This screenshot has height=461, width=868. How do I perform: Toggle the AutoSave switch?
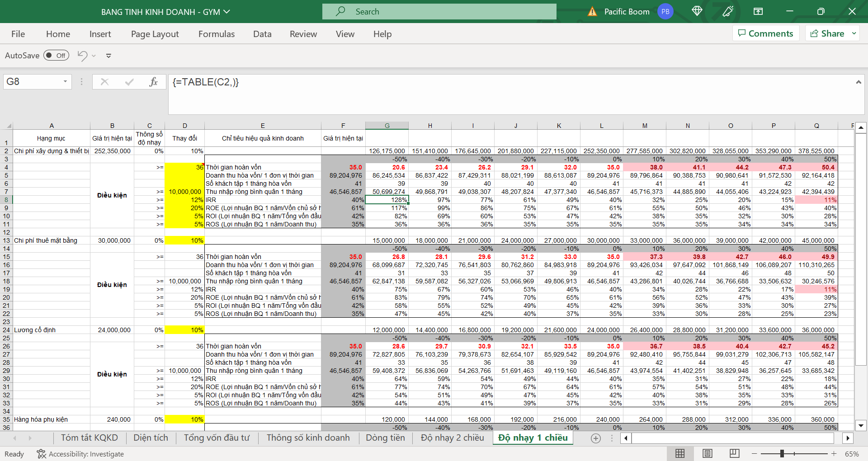[57, 56]
